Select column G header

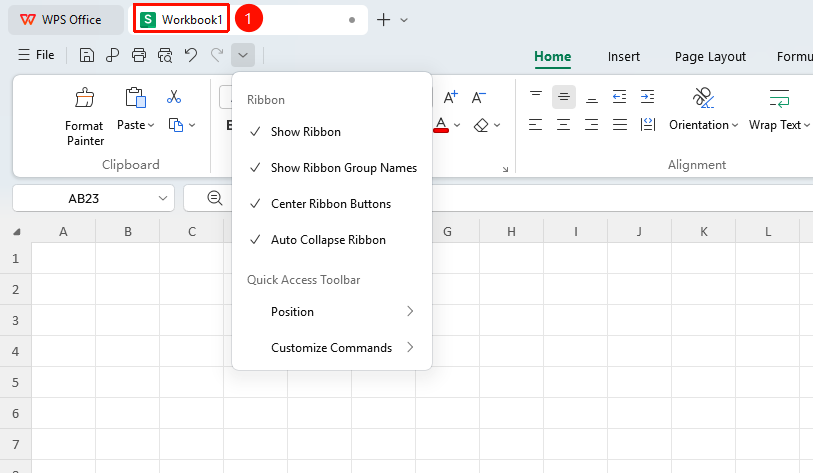(x=447, y=232)
